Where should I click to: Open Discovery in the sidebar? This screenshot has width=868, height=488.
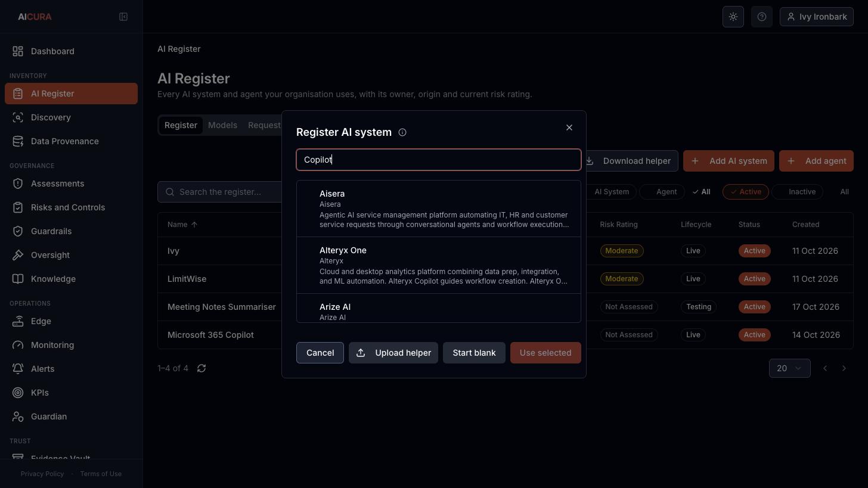click(x=71, y=117)
